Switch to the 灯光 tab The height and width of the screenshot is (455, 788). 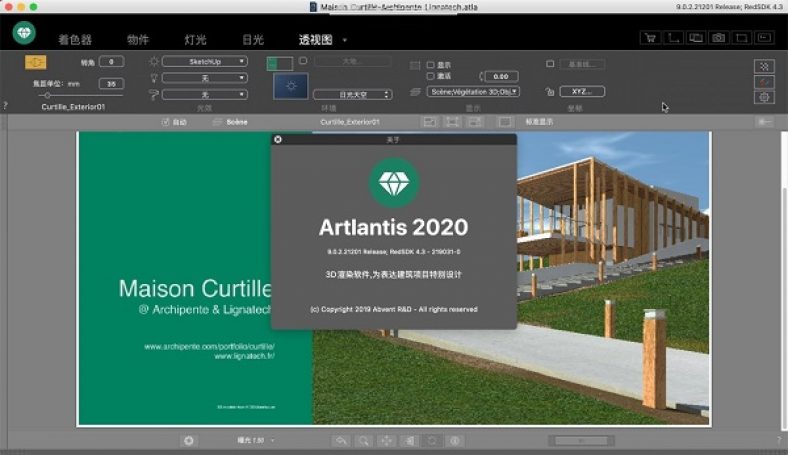point(196,40)
